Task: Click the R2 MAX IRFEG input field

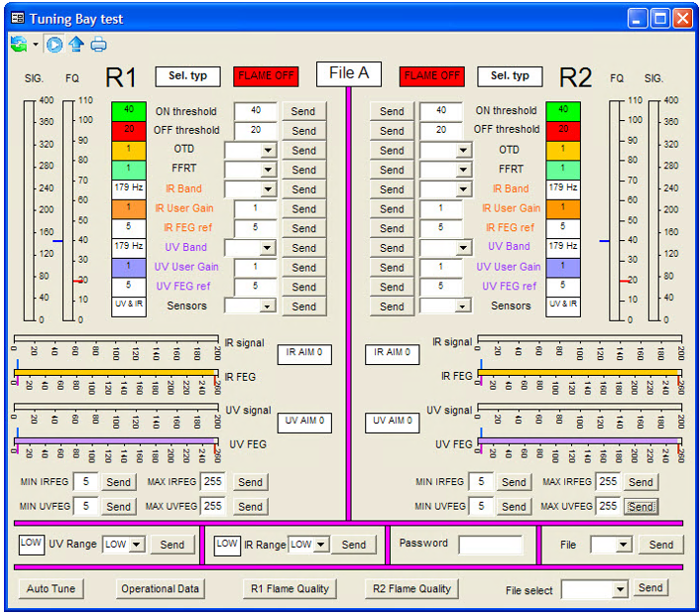Action: tap(608, 481)
